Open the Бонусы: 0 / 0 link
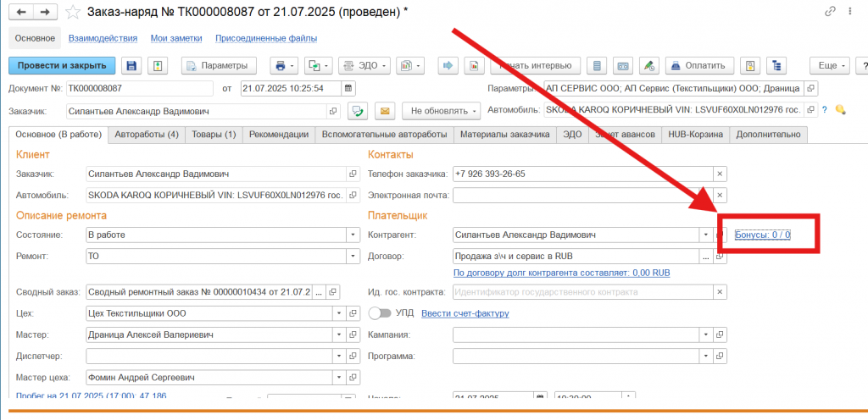Viewport: 868px width, 420px height. (762, 235)
